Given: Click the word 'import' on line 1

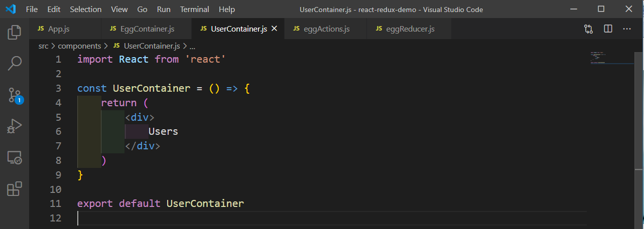Looking at the screenshot, I should tap(95, 59).
